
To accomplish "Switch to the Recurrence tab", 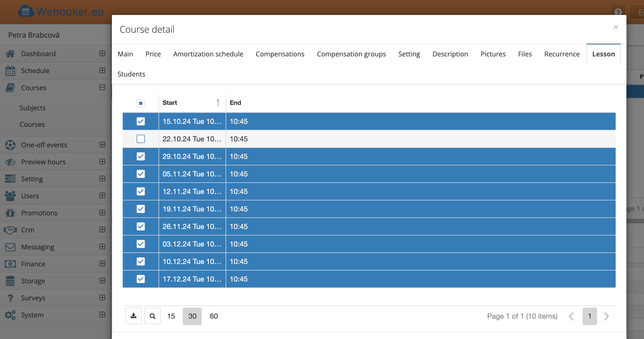I will (x=562, y=54).
